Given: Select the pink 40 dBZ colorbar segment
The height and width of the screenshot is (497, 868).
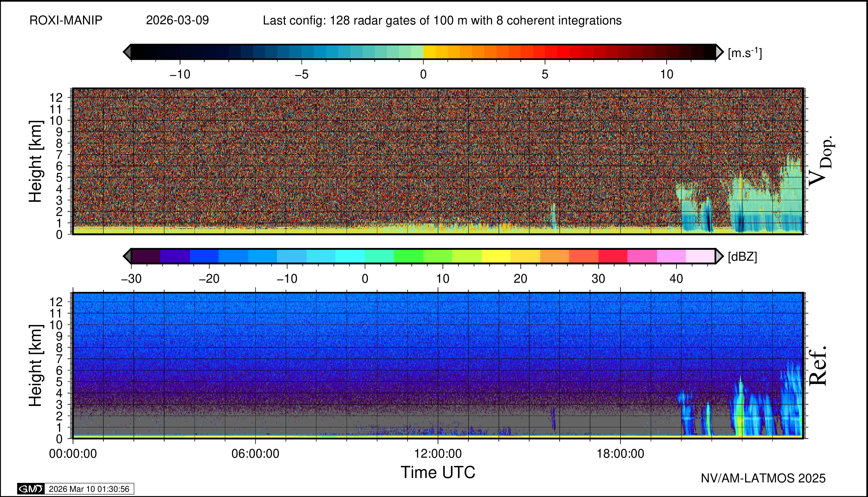Looking at the screenshot, I should pos(671,256).
